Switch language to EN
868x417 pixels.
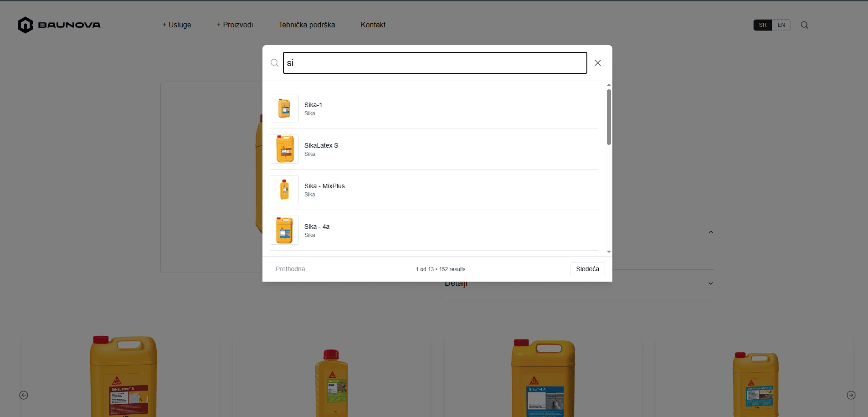tap(781, 25)
